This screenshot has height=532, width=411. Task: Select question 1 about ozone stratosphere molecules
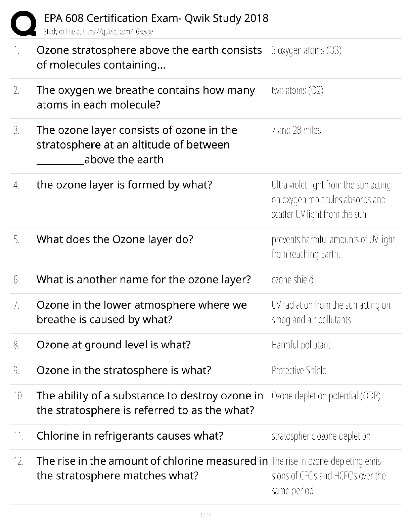point(149,57)
